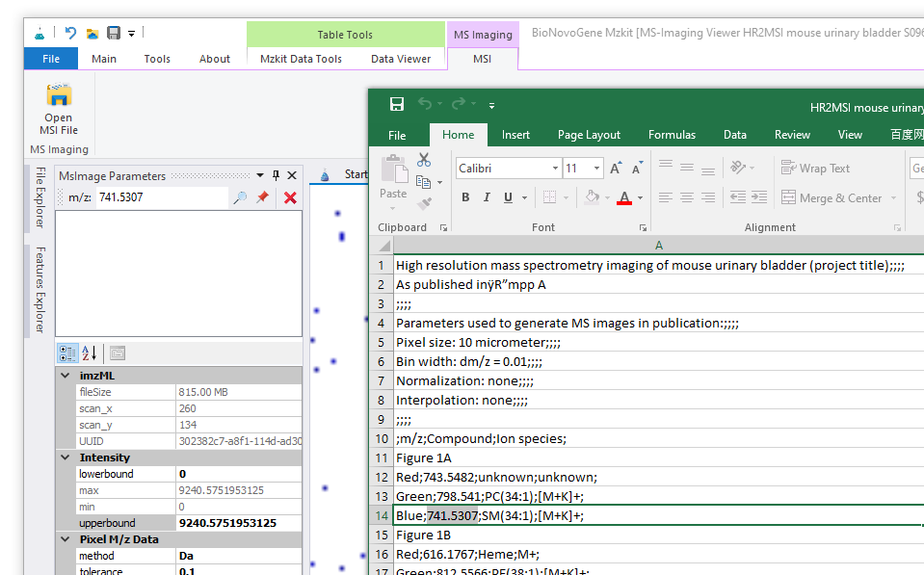Viewport: 924px width, 575px height.
Task: Toggle Italic formatting in Excel
Action: click(486, 197)
